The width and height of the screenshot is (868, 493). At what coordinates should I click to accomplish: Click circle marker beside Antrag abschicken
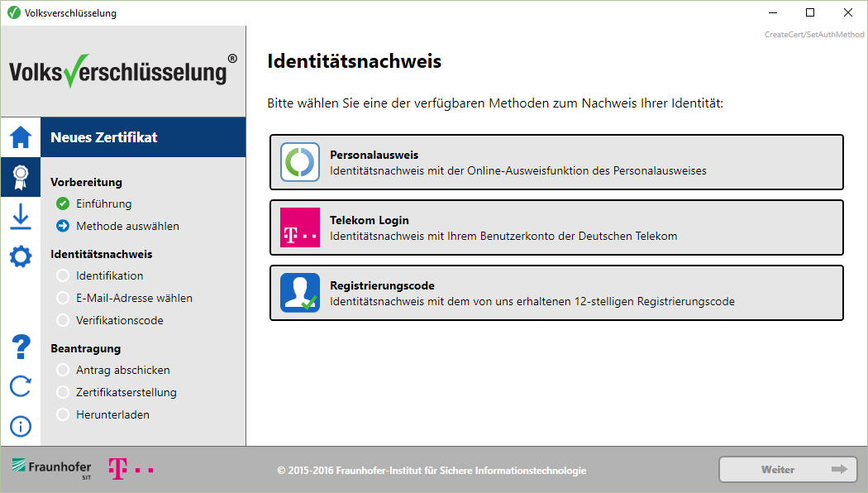63,370
